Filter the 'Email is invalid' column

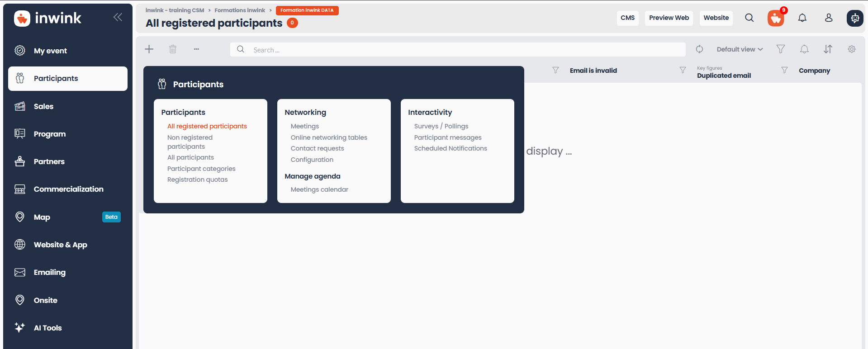(x=683, y=71)
